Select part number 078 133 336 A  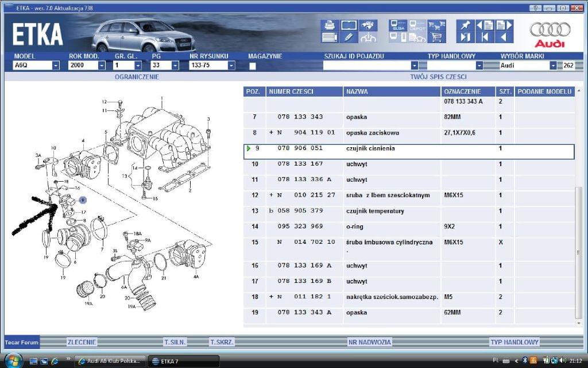tap(304, 180)
